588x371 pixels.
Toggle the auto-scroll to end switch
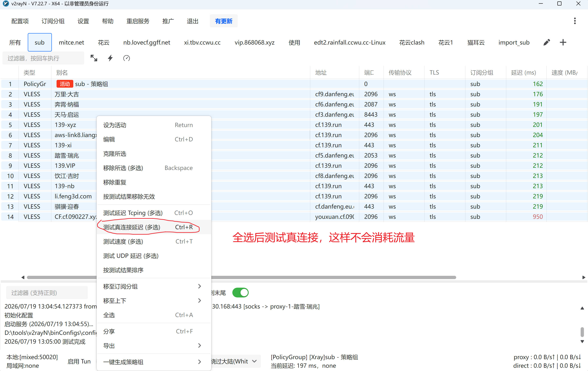pos(240,293)
